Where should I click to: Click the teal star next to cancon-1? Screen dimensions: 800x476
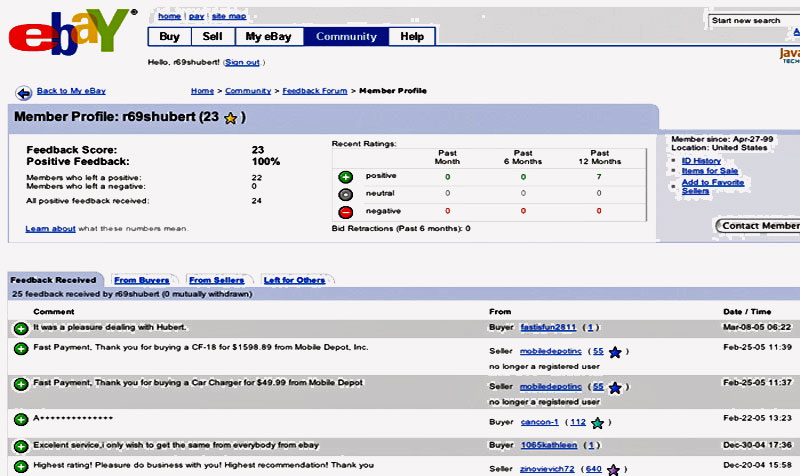coord(596,423)
